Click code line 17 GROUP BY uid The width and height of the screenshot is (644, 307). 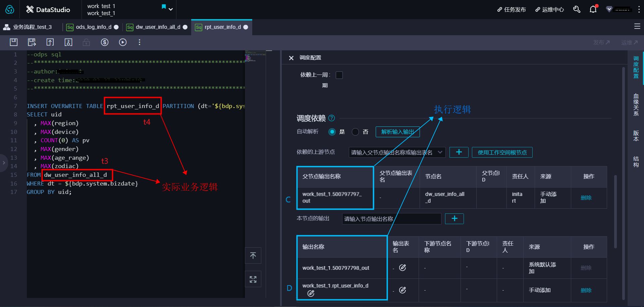(49, 192)
